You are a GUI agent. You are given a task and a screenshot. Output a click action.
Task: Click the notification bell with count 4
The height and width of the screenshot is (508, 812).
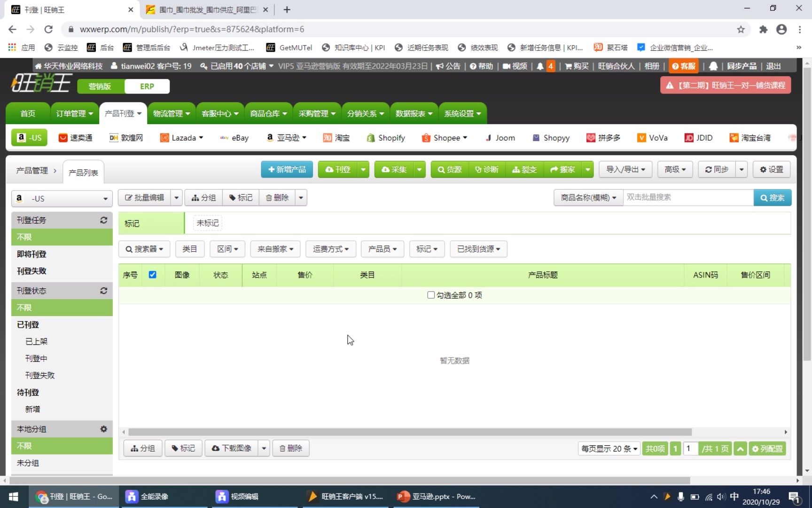[x=546, y=66]
